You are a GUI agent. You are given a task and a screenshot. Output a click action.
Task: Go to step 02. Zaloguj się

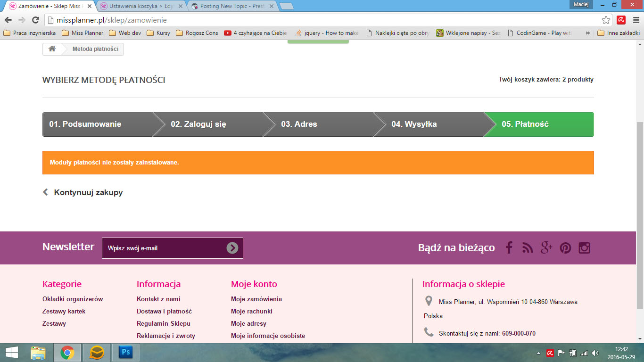(208, 124)
